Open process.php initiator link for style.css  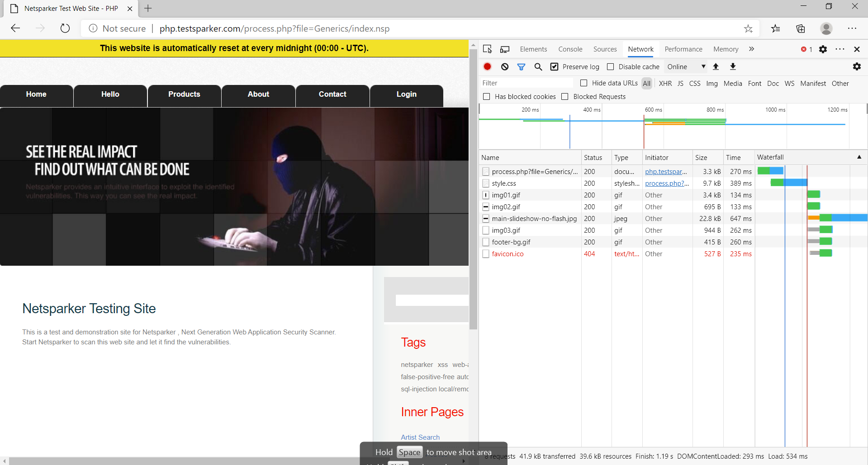tap(667, 183)
